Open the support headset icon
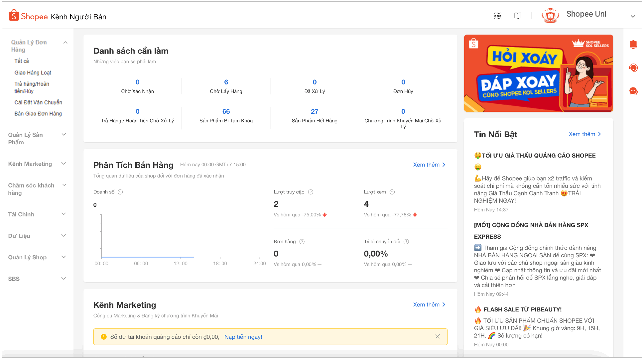This screenshot has height=359, width=644. [633, 68]
